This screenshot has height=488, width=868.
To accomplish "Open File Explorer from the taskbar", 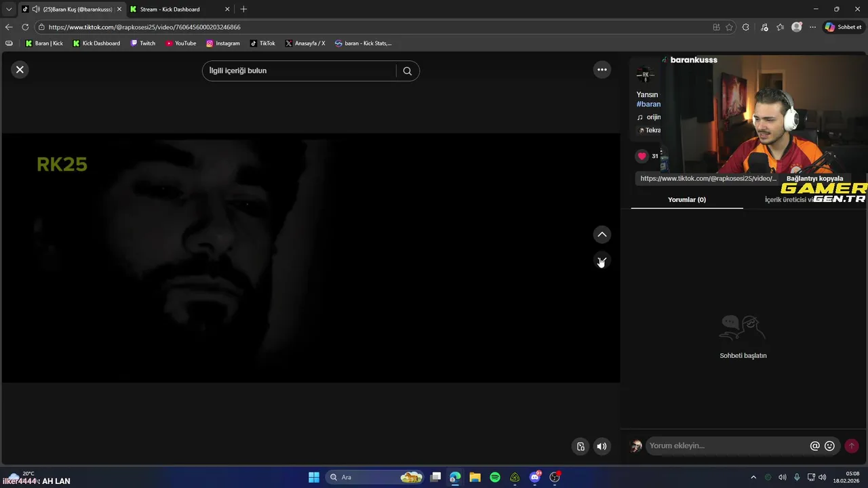I will 475,477.
